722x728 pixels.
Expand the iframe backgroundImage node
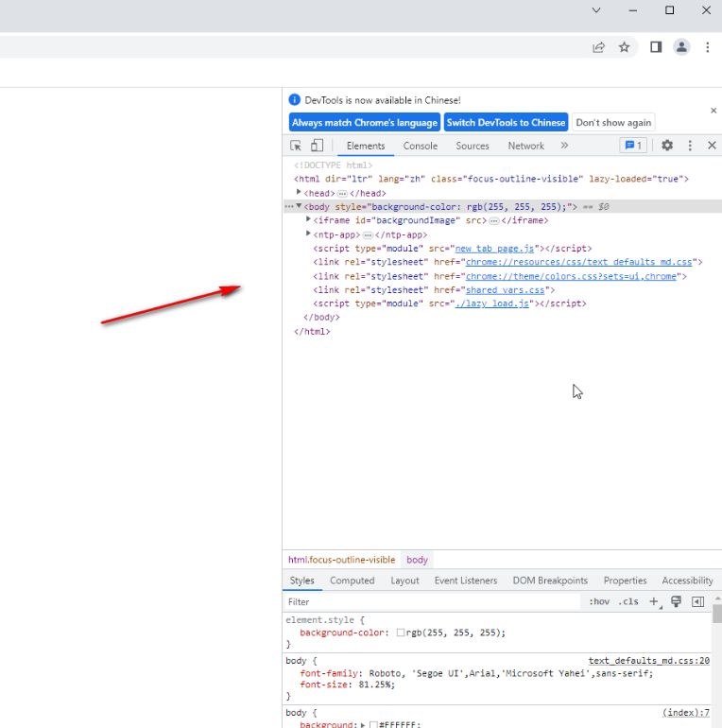[x=308, y=219]
